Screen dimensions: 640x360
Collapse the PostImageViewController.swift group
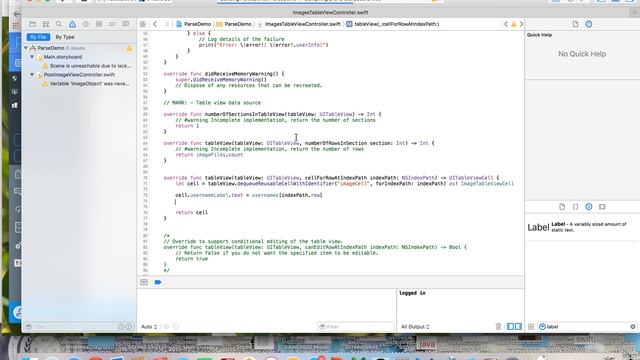pos(32,75)
